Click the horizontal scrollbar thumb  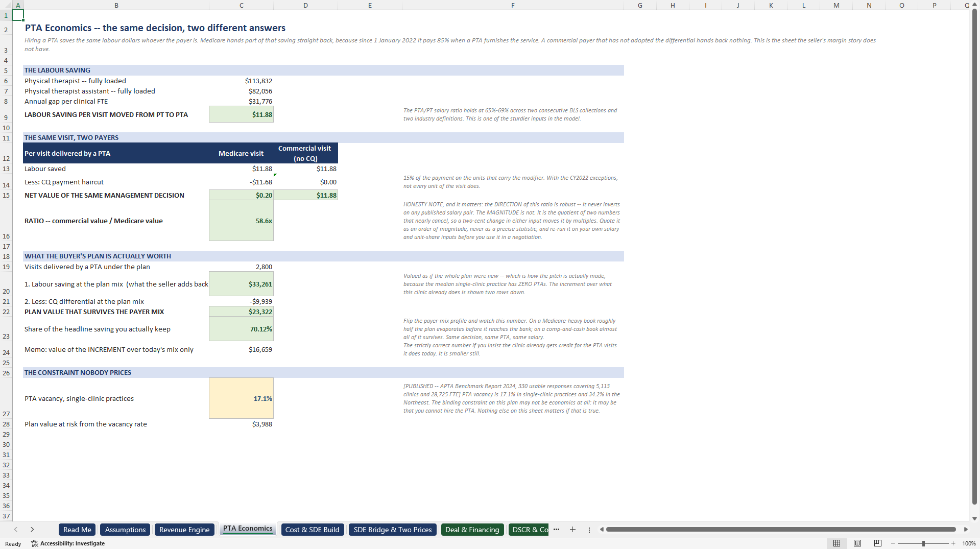(x=781, y=530)
